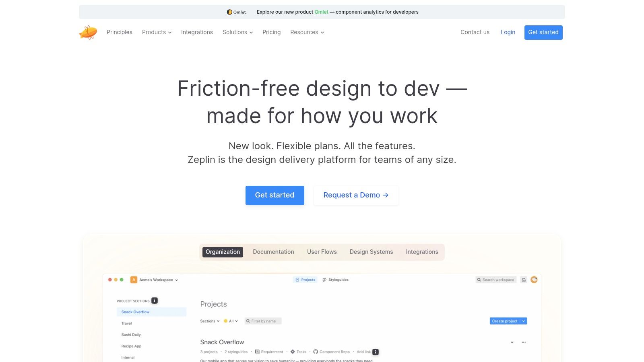
Task: Click the Acme's Workspace orange avatar icon
Action: pyautogui.click(x=134, y=280)
